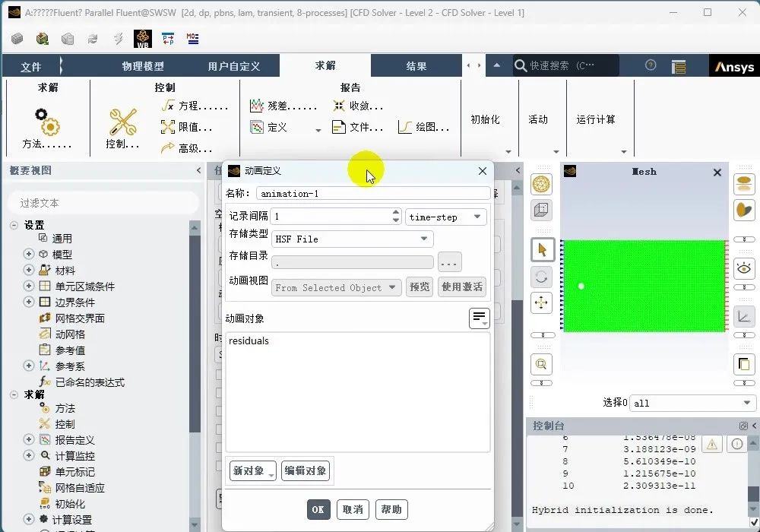Switch to the 物理模型 ribbon tab

143,66
